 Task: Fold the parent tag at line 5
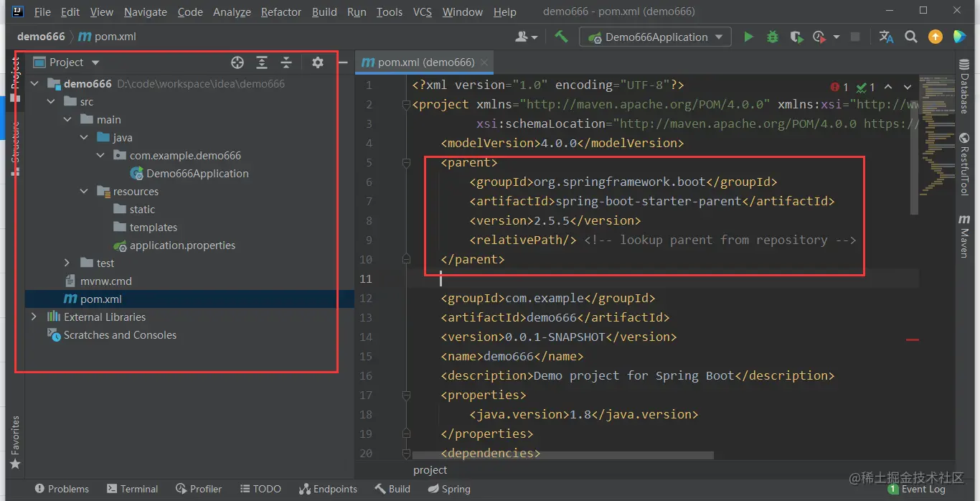[406, 163]
